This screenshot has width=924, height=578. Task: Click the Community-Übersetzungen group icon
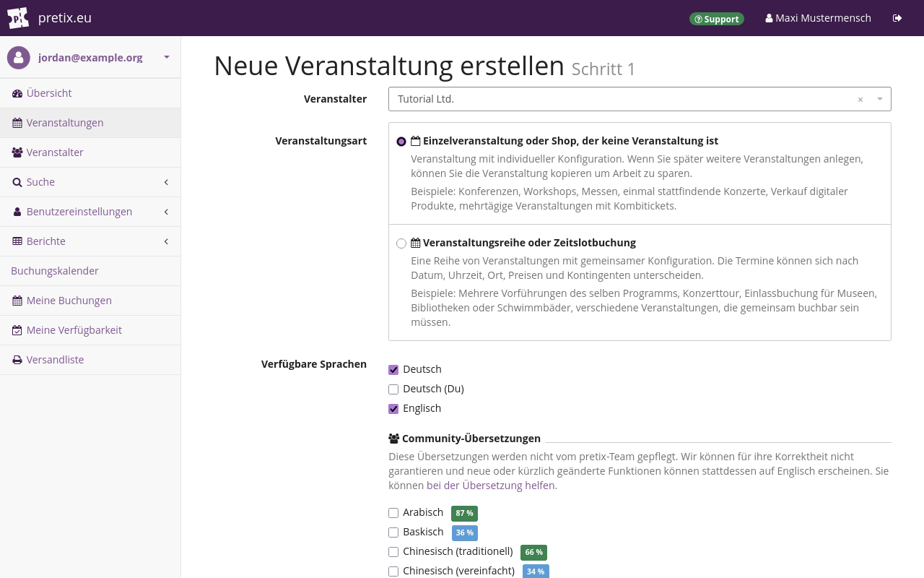(394, 438)
